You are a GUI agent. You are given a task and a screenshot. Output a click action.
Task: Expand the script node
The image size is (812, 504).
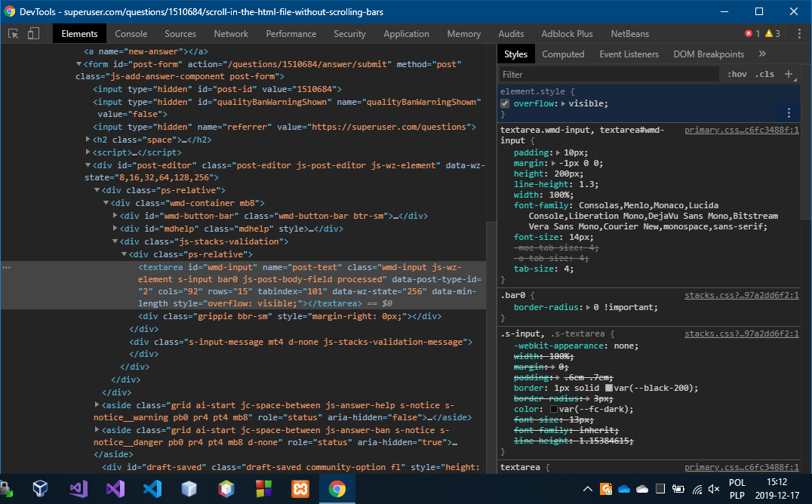click(x=88, y=152)
